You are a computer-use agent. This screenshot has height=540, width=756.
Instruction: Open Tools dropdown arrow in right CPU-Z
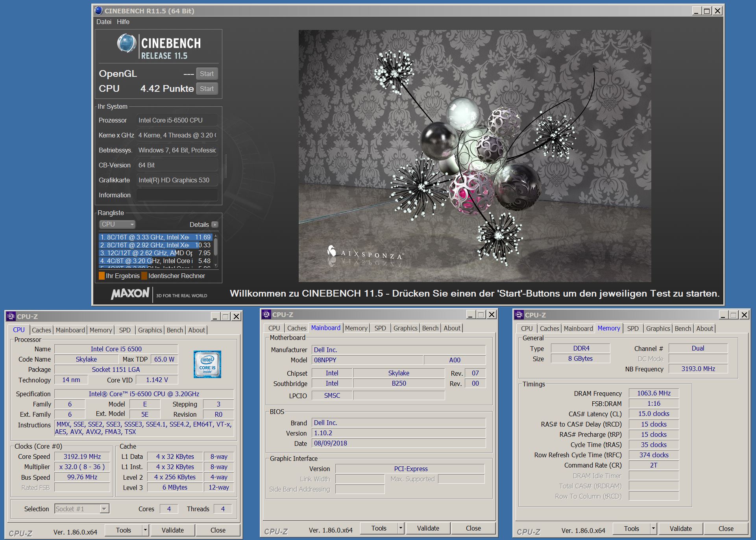pos(653,529)
